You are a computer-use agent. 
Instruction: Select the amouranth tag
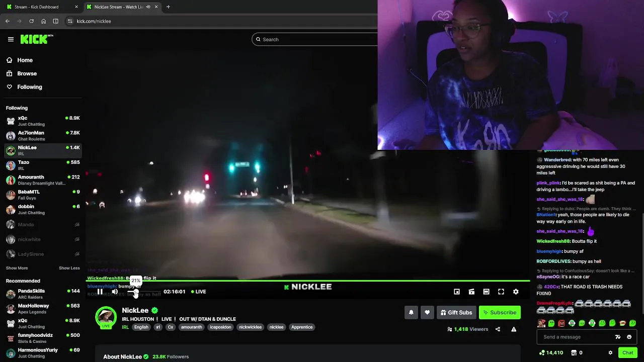point(191,327)
